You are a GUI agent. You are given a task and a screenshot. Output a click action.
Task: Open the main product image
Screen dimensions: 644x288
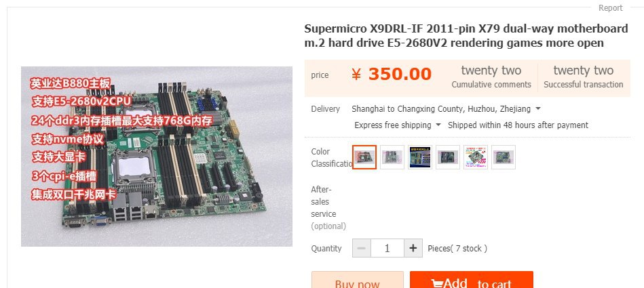tap(157, 157)
